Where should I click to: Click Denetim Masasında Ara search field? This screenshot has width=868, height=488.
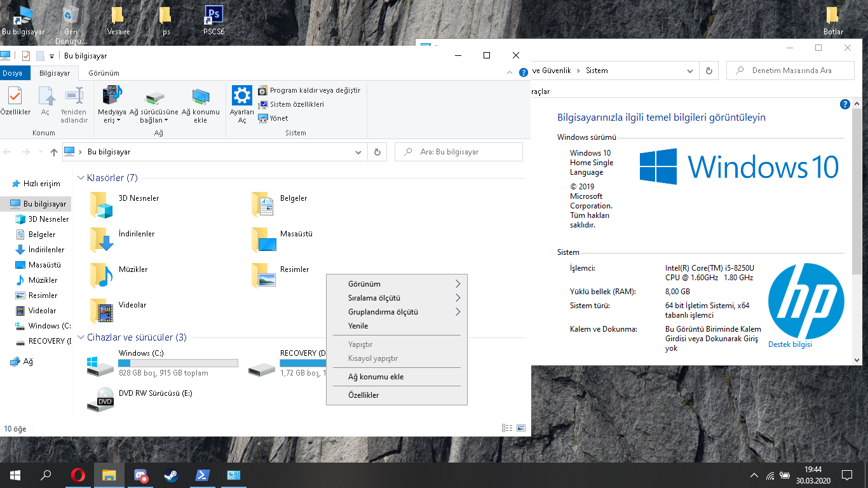point(790,71)
